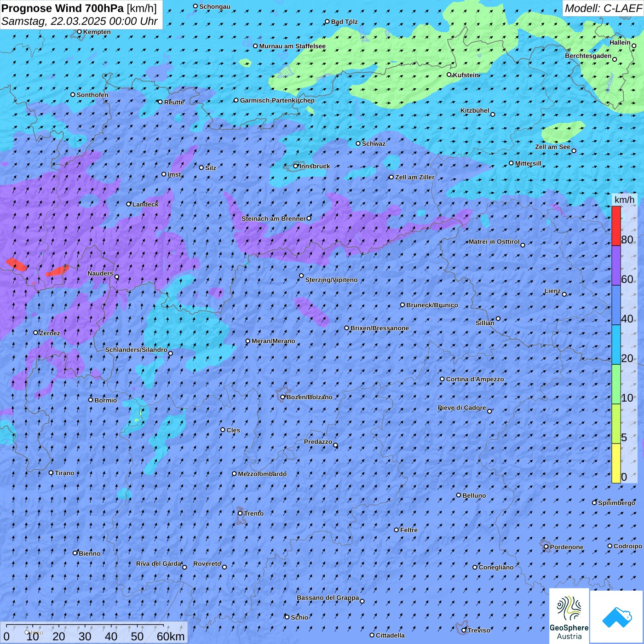Select the yellow 0 km/h legend color
Viewport: 644px width, 644px height.
(x=616, y=463)
